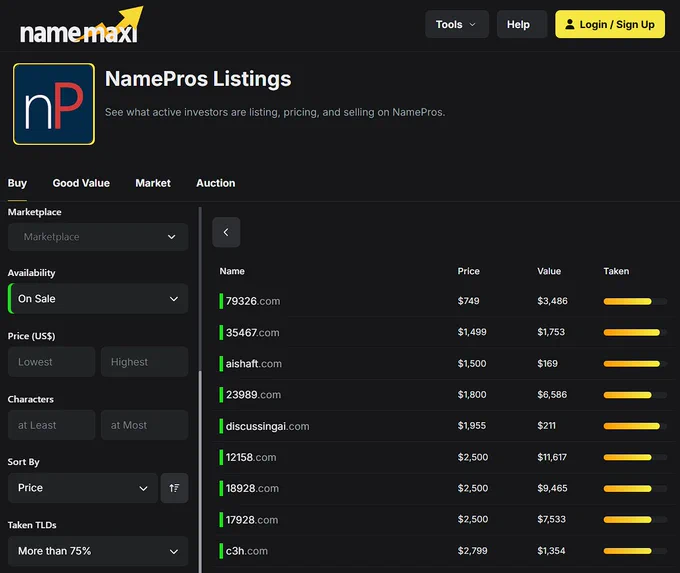Click the Taken progress bar for 79326.com
680x573 pixels.
coord(635,301)
